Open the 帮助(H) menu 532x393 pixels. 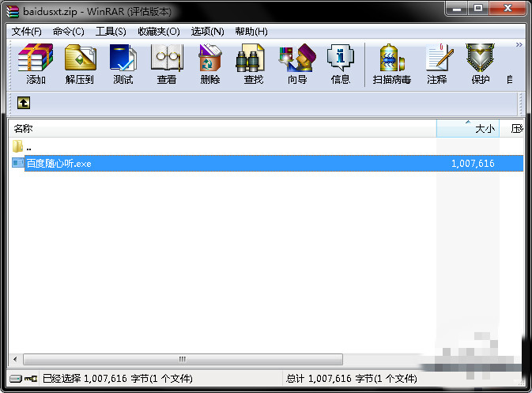pyautogui.click(x=251, y=32)
